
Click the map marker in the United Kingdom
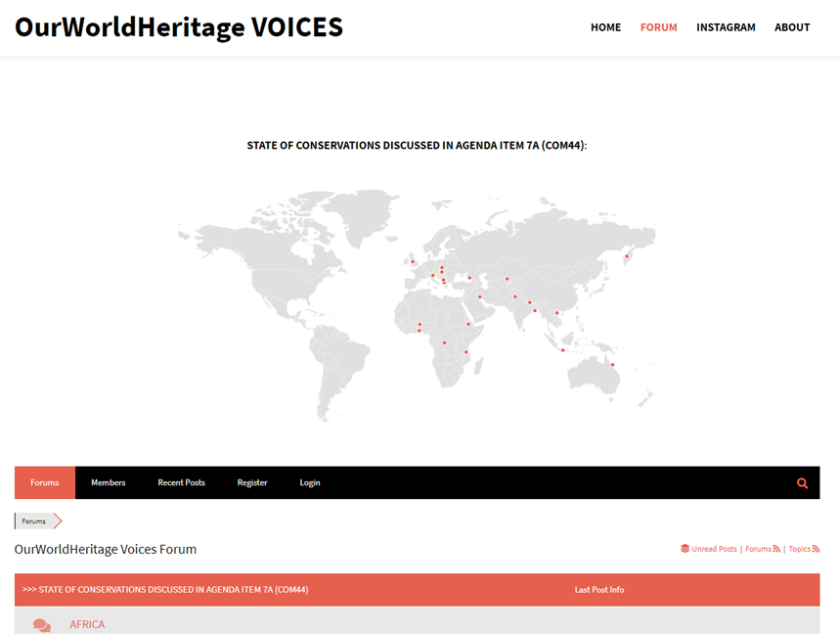[x=413, y=261]
